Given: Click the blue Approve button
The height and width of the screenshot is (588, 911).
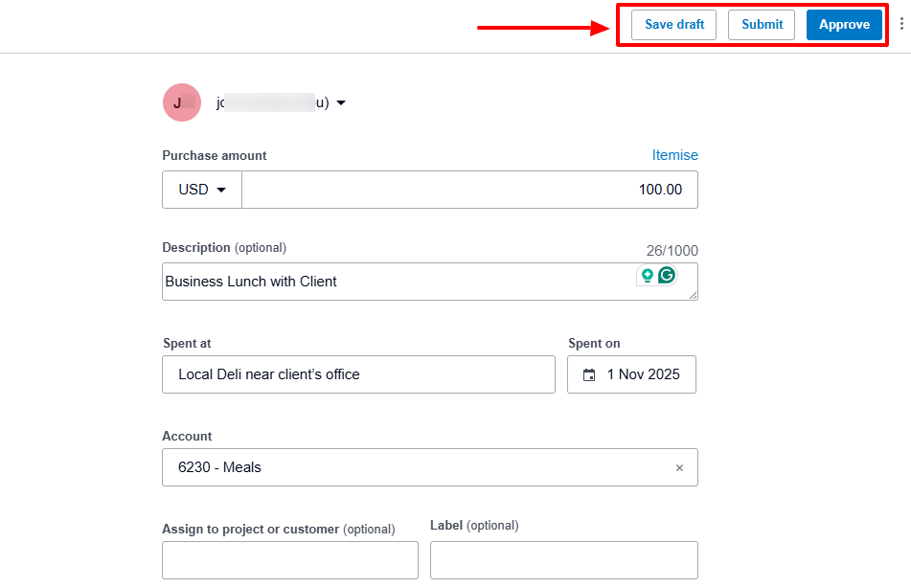Looking at the screenshot, I should (844, 25).
